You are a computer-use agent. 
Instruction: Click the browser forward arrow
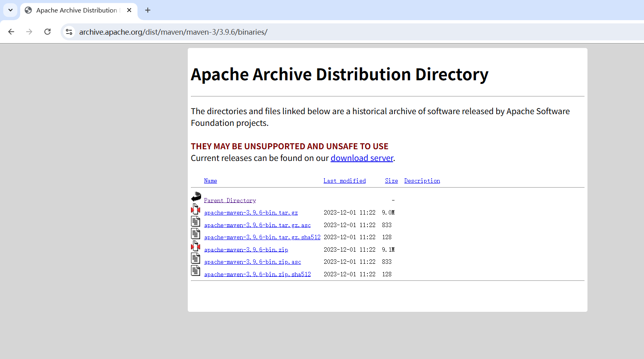point(29,32)
